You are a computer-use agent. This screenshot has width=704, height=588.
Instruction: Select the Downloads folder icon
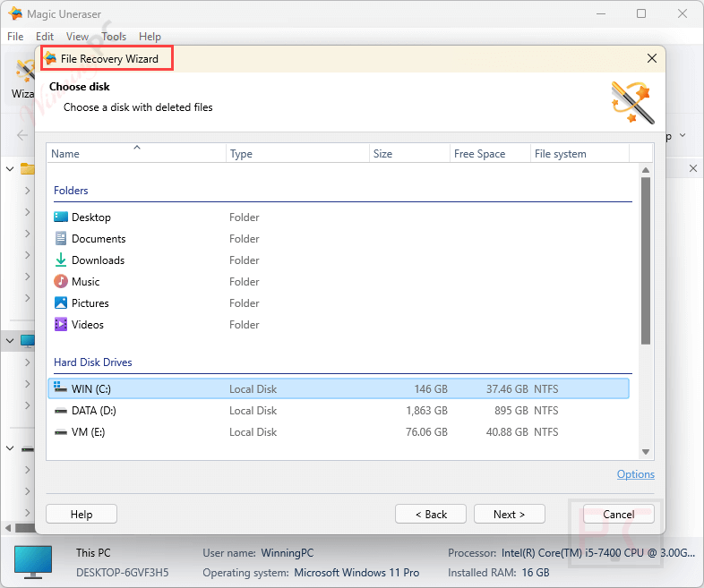pyautogui.click(x=61, y=260)
